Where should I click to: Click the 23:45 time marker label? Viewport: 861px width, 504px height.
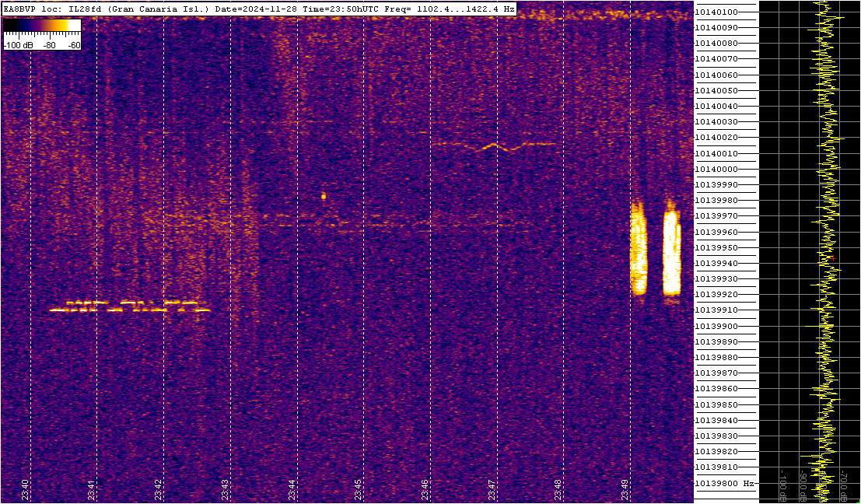coord(359,490)
